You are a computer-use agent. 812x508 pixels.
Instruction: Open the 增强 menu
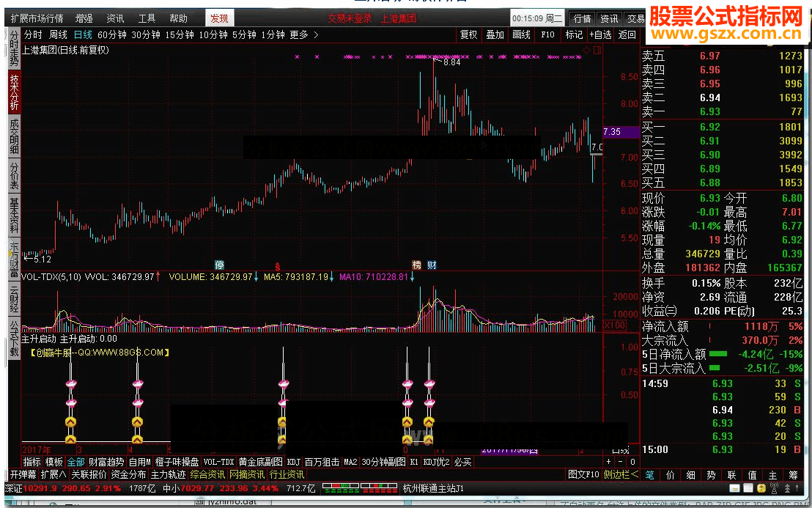pyautogui.click(x=84, y=18)
